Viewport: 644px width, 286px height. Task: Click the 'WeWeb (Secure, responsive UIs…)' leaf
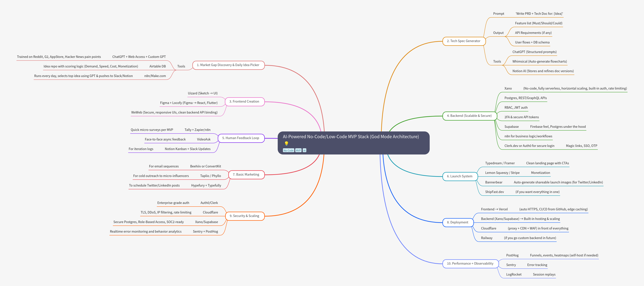[x=174, y=113]
